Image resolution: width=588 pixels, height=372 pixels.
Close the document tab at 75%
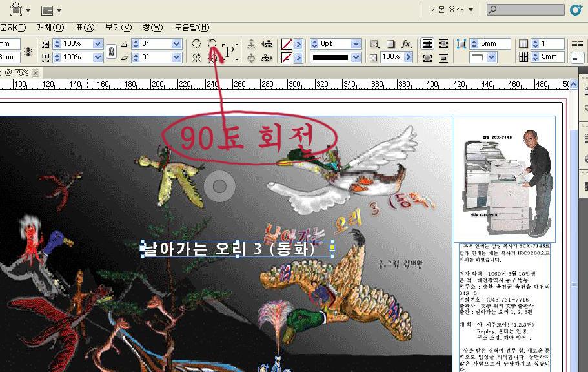[x=35, y=73]
